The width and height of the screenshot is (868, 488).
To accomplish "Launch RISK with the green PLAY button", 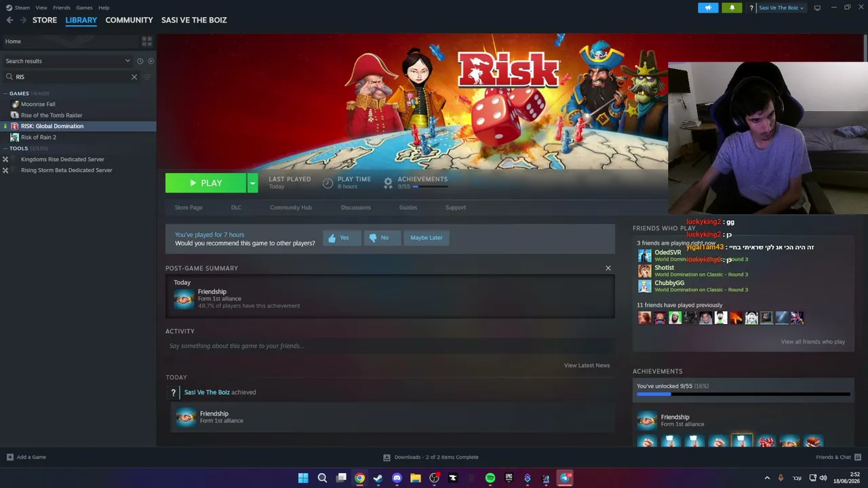I will [x=206, y=183].
